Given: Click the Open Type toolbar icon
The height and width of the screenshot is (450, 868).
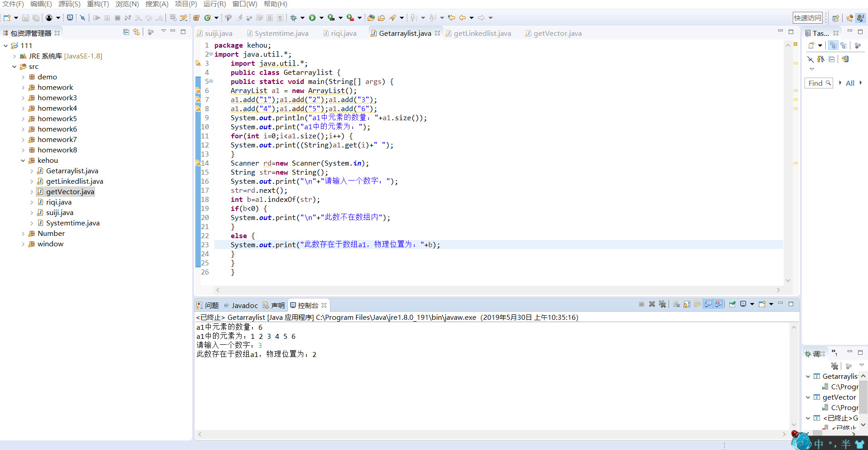Looking at the screenshot, I should (x=371, y=18).
